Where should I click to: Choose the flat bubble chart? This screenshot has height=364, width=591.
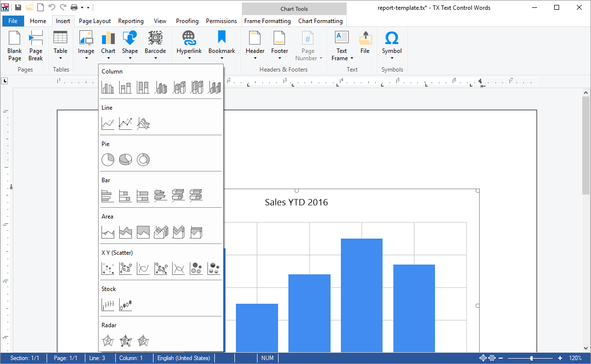point(196,268)
